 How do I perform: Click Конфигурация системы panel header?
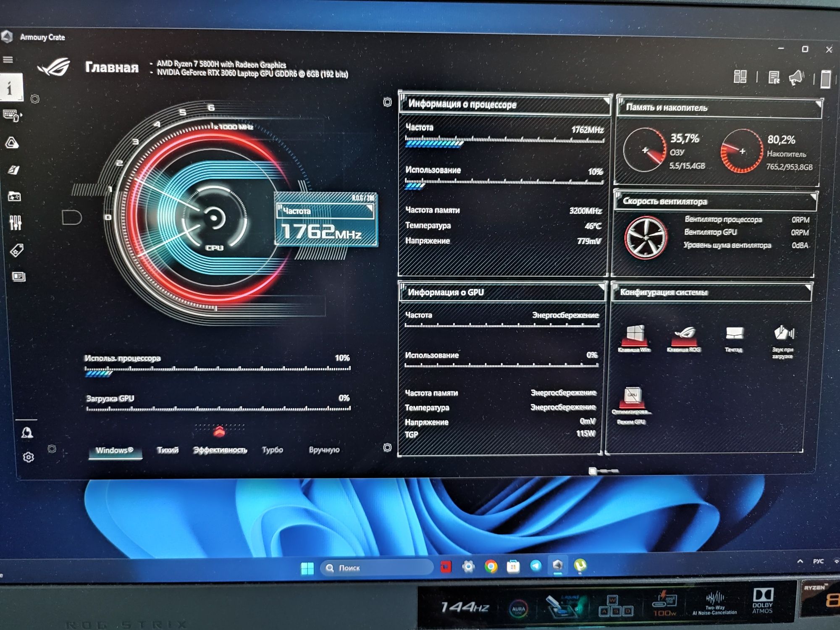[711, 292]
